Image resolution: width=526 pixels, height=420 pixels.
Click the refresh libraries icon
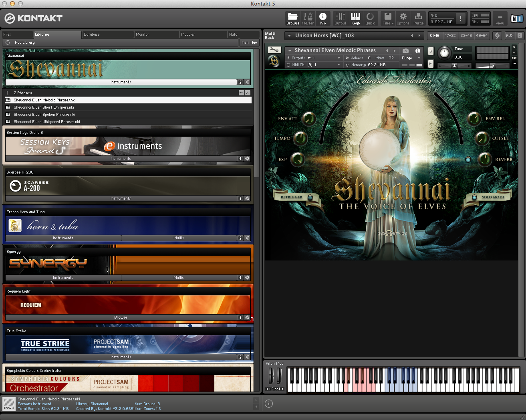point(8,42)
